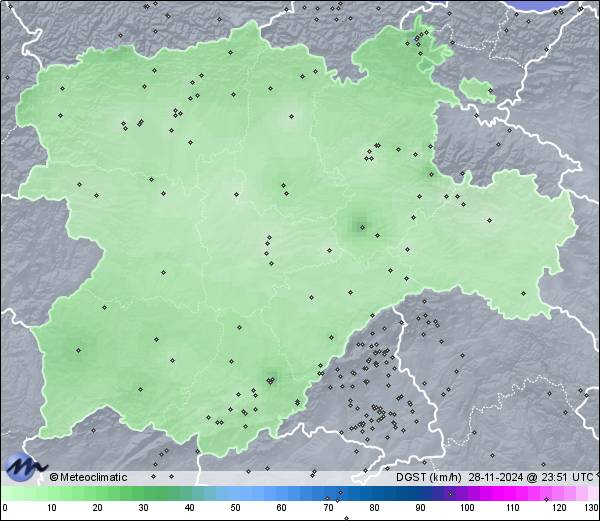Click the scale label 110
Screen dimensions: 600x521
click(x=513, y=508)
